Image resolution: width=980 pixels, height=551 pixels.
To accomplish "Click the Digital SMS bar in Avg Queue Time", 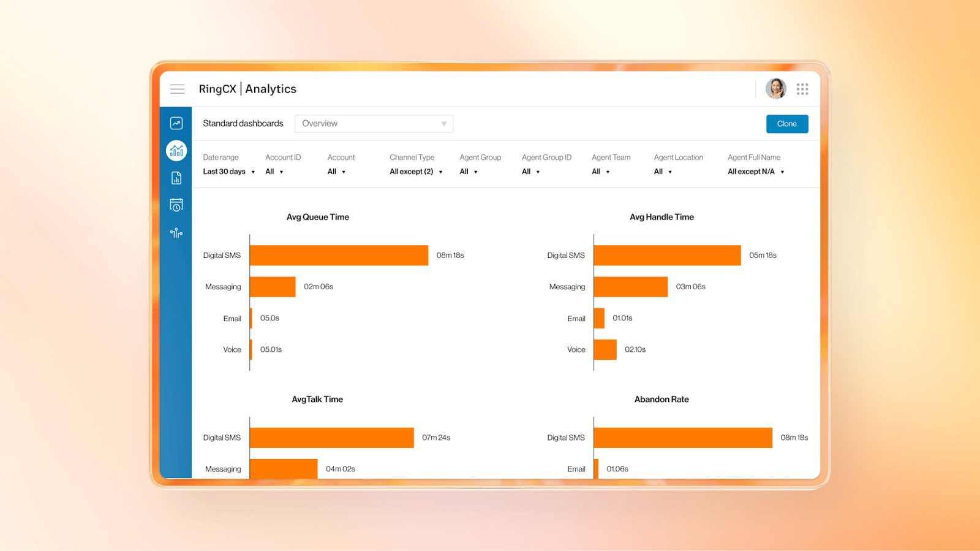I will pos(339,256).
